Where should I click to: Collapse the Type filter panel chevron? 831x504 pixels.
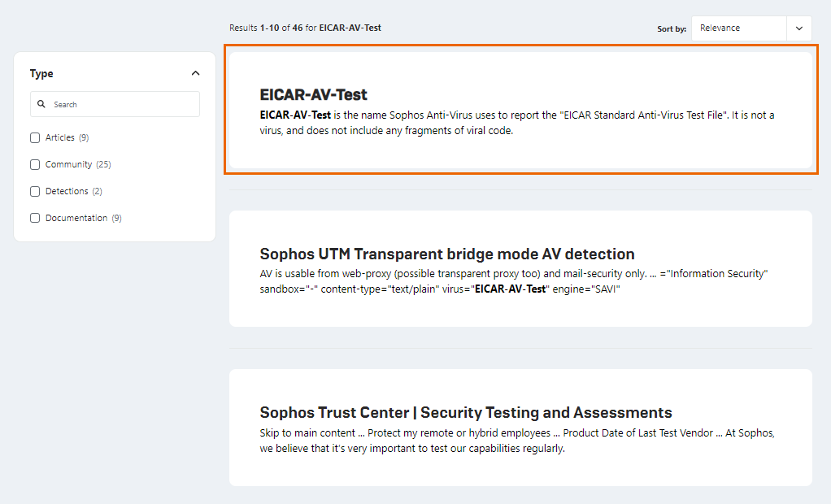[x=195, y=73]
